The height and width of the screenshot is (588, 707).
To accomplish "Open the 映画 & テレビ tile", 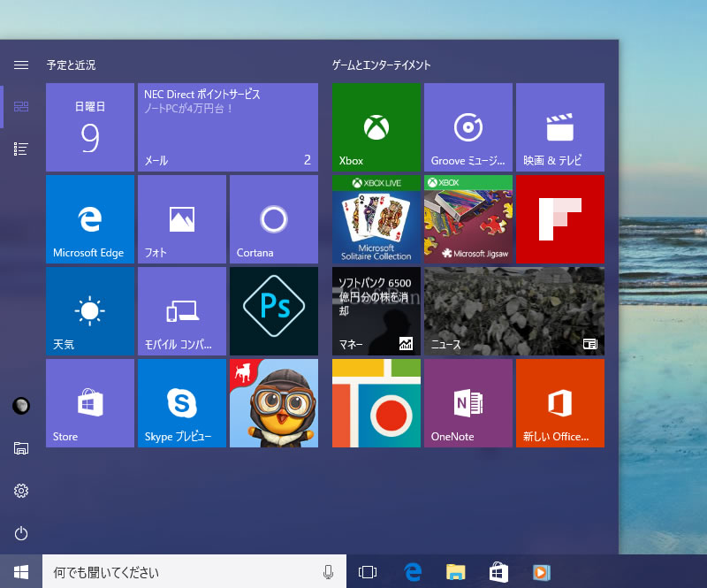I will pos(560,127).
